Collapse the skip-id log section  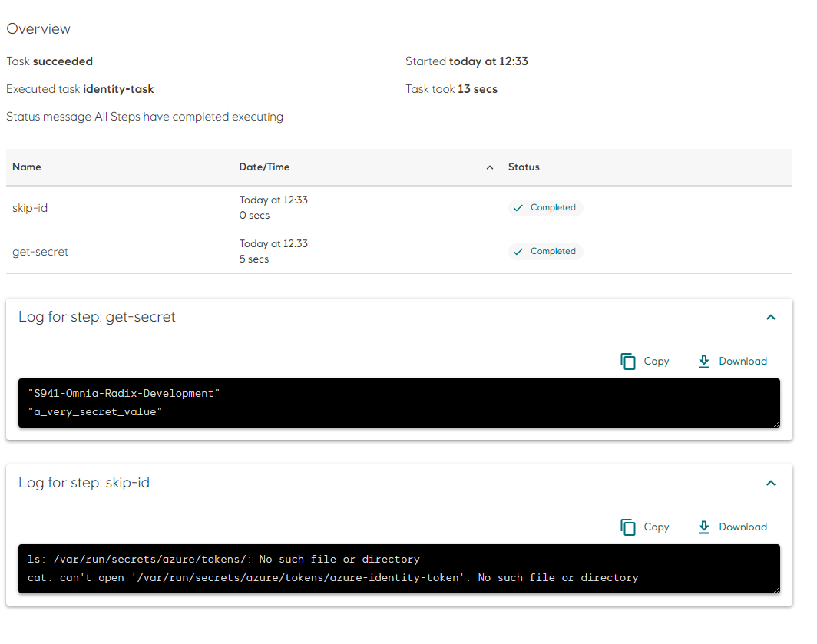(x=770, y=483)
